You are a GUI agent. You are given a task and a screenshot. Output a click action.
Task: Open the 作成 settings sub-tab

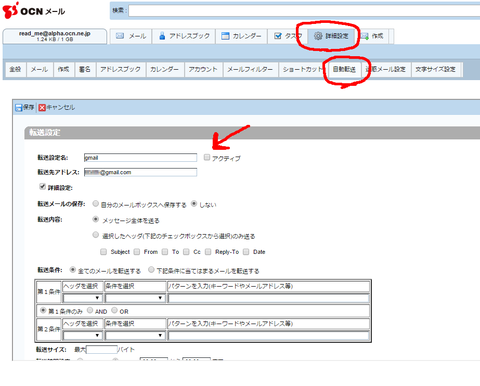tap(63, 69)
